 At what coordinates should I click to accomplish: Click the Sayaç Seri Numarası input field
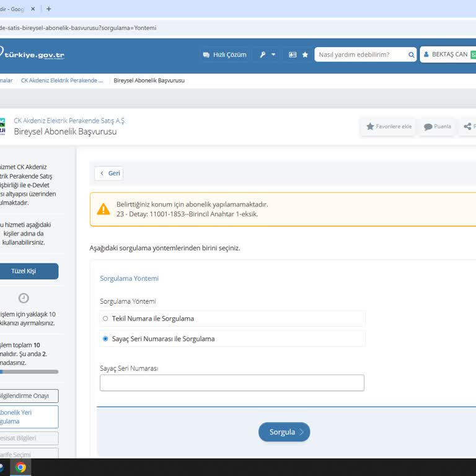point(232,383)
